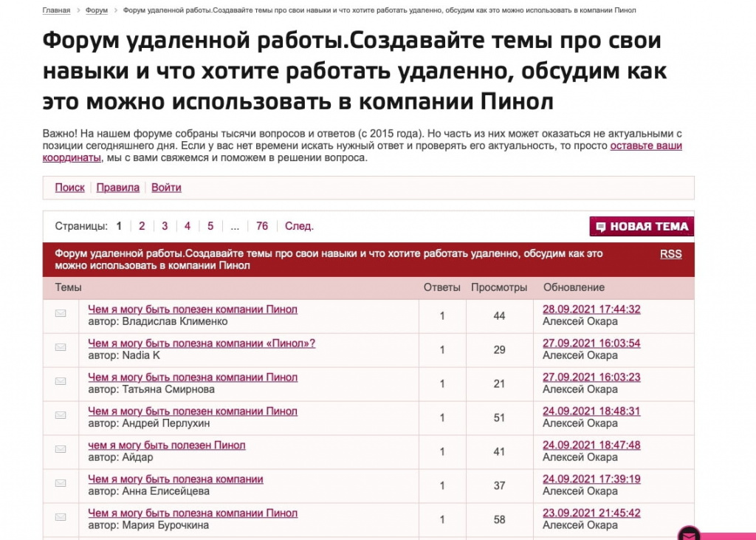The width and height of the screenshot is (756, 540).
Task: Click envelope icon beside Владислав Клименко topic
Action: pos(61,313)
